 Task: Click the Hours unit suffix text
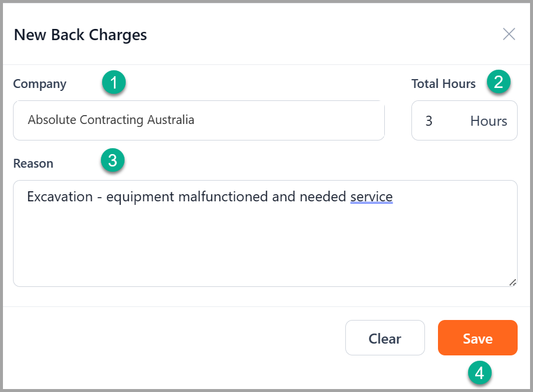[489, 120]
